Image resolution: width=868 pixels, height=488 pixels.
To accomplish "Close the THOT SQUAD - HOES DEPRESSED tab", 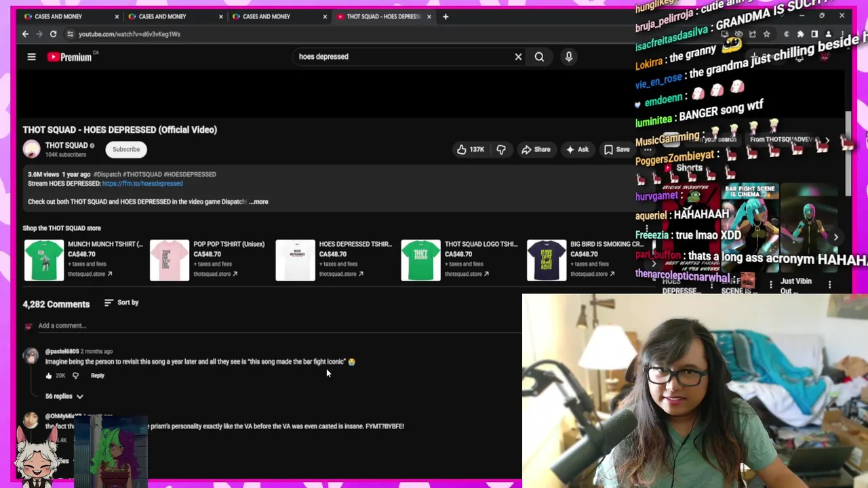I will 429,16.
